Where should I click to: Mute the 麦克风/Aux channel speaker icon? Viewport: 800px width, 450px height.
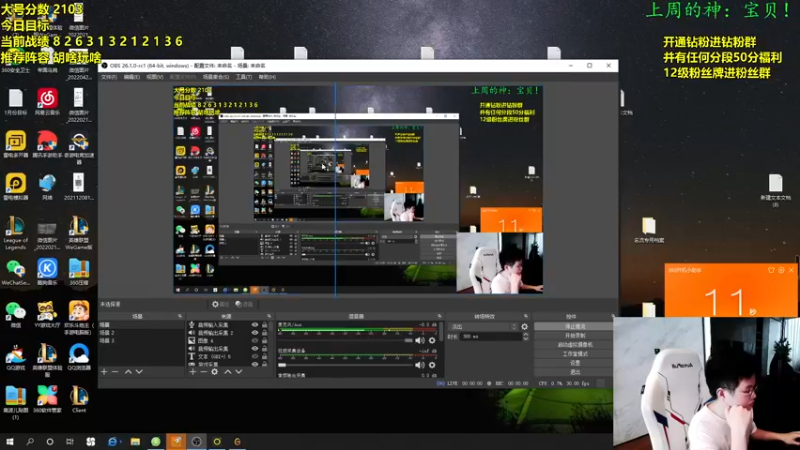pos(419,340)
